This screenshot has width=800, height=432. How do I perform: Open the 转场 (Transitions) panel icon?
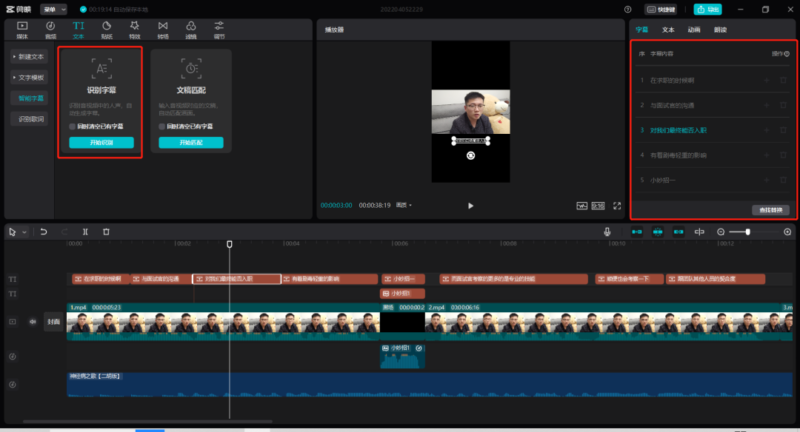162,27
